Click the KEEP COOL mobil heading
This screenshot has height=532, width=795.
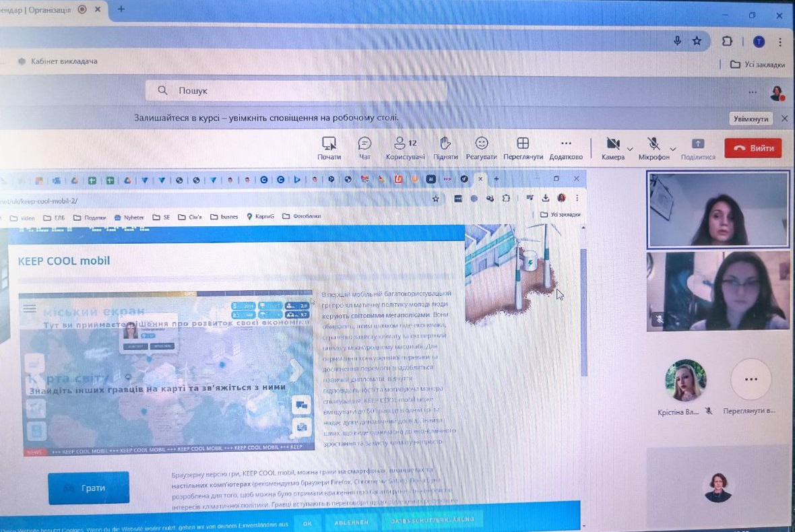tap(64, 261)
